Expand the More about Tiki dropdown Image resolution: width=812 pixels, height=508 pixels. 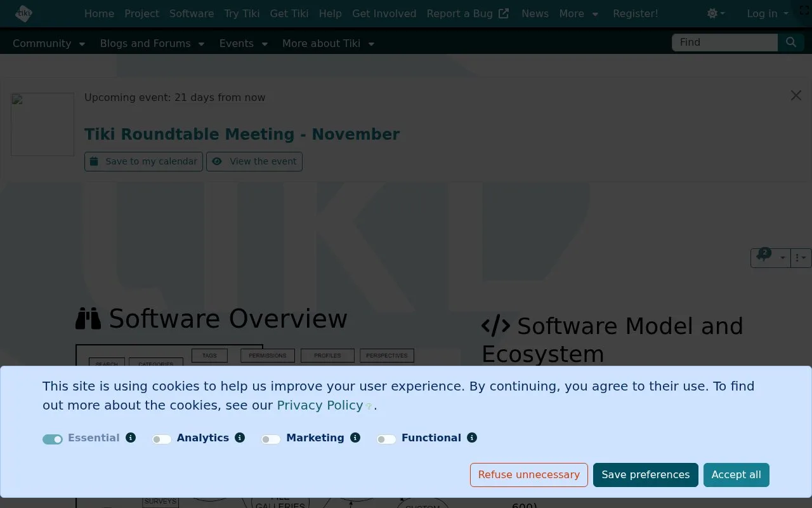pyautogui.click(x=329, y=43)
